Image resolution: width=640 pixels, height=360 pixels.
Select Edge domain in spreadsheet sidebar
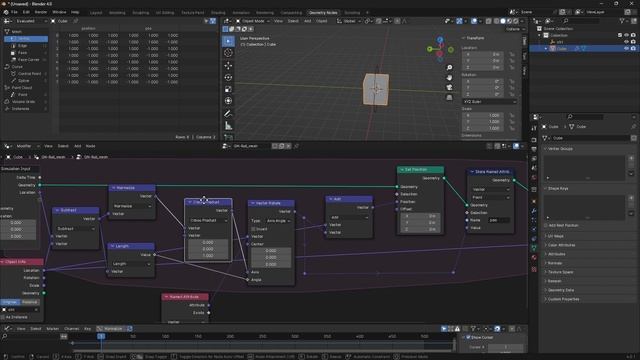pyautogui.click(x=22, y=46)
